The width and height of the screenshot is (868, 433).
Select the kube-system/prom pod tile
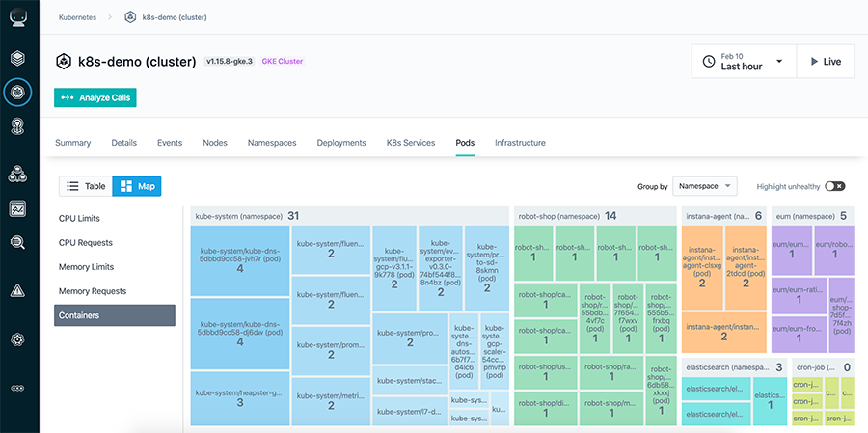[331, 350]
